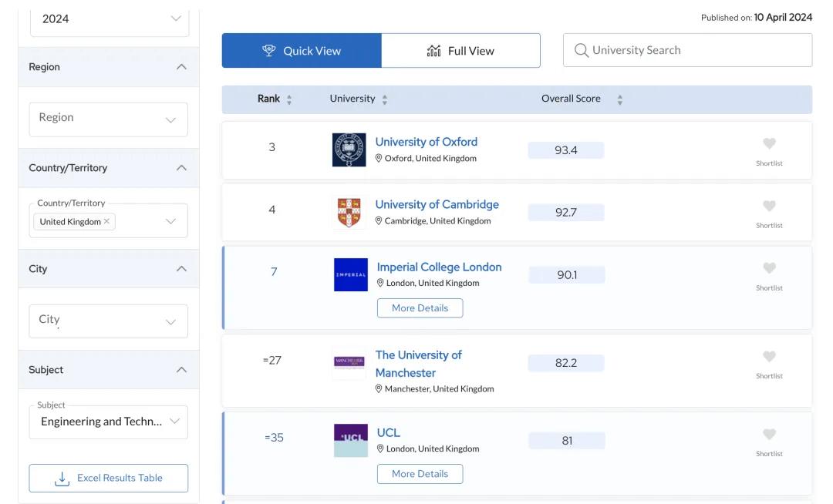Sort by Overall Score arrows icon

619,99
